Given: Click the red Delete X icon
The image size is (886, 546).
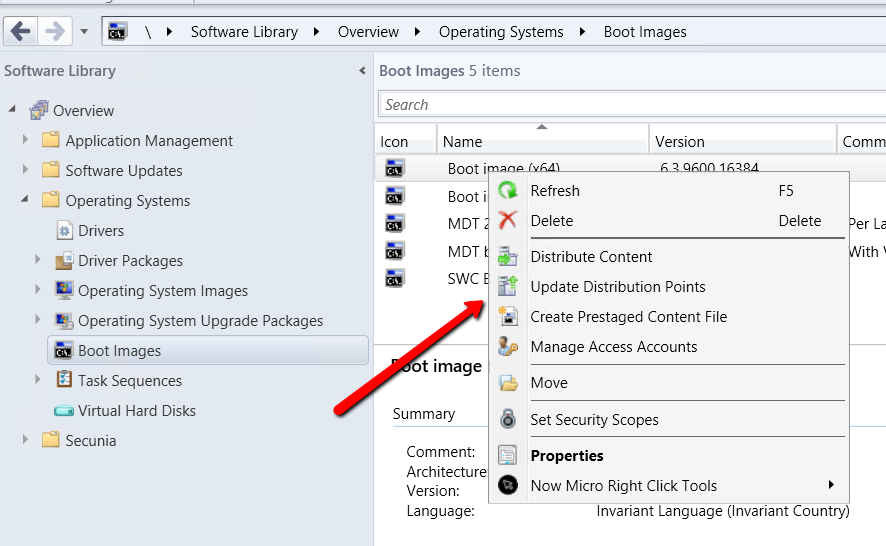Looking at the screenshot, I should point(508,221).
